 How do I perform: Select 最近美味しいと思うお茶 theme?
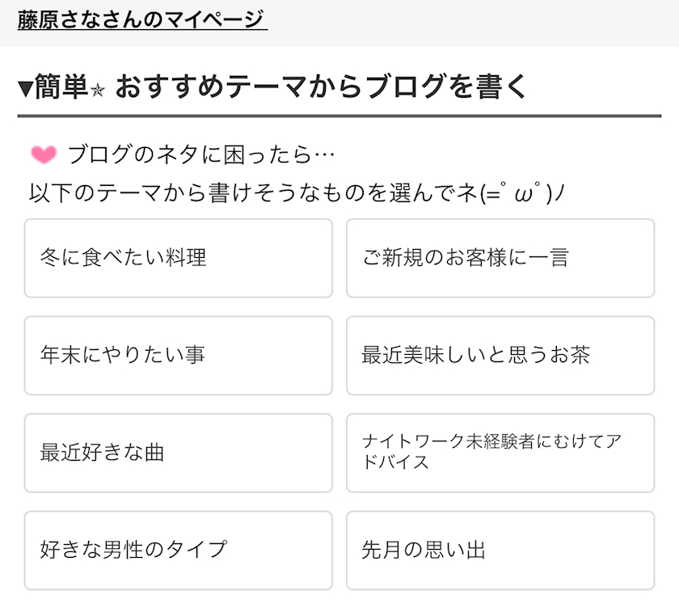tap(500, 355)
